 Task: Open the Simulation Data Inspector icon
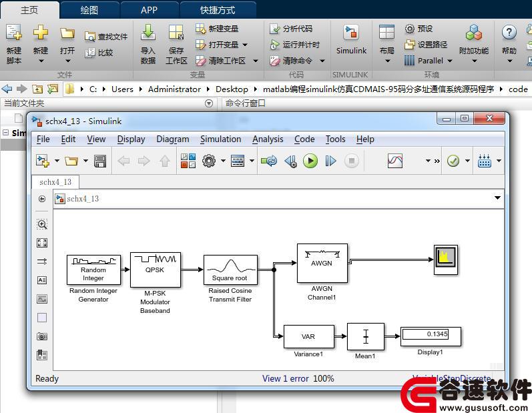[395, 161]
